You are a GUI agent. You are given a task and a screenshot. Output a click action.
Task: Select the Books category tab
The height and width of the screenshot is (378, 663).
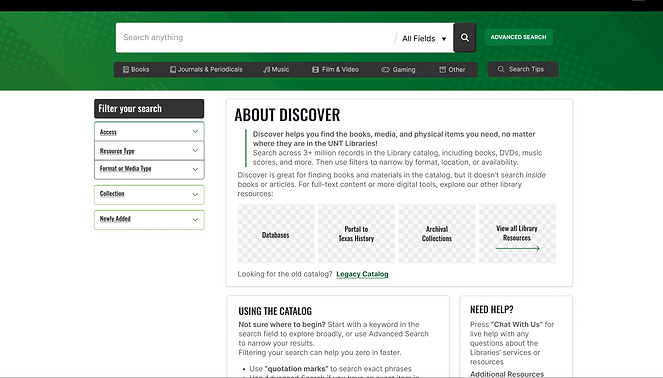tap(136, 69)
